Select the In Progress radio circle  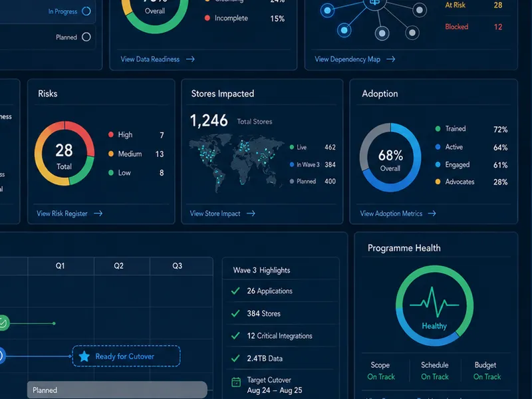pyautogui.click(x=86, y=11)
